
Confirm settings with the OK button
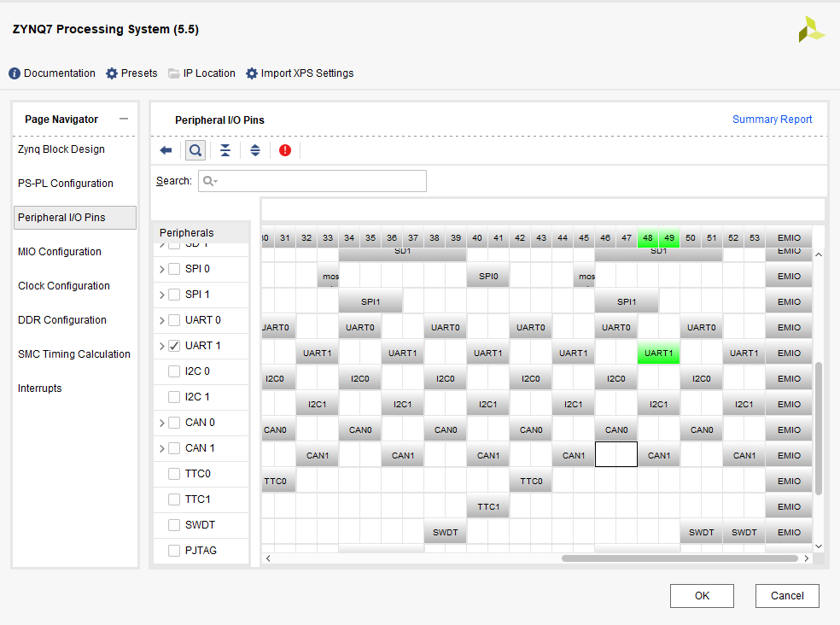pos(702,596)
